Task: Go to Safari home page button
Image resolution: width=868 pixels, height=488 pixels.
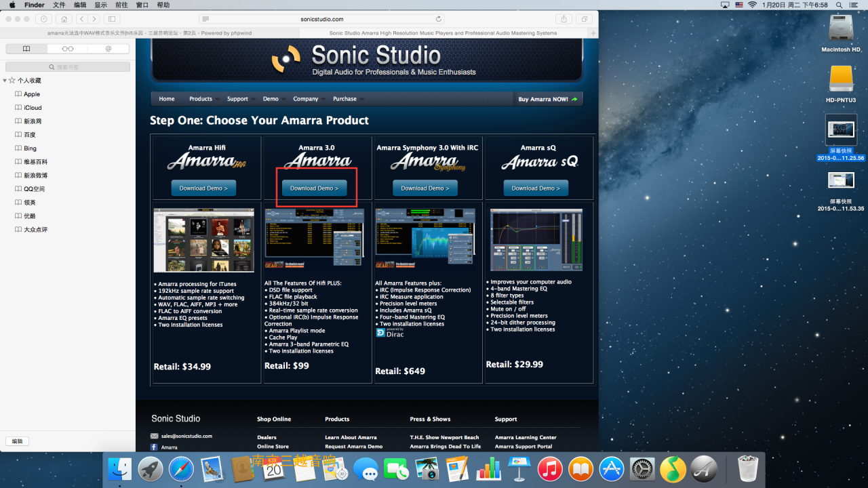Action: [64, 19]
